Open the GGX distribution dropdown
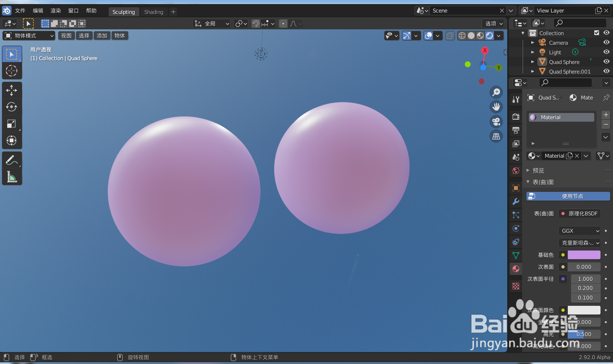The image size is (613, 364). 579,231
